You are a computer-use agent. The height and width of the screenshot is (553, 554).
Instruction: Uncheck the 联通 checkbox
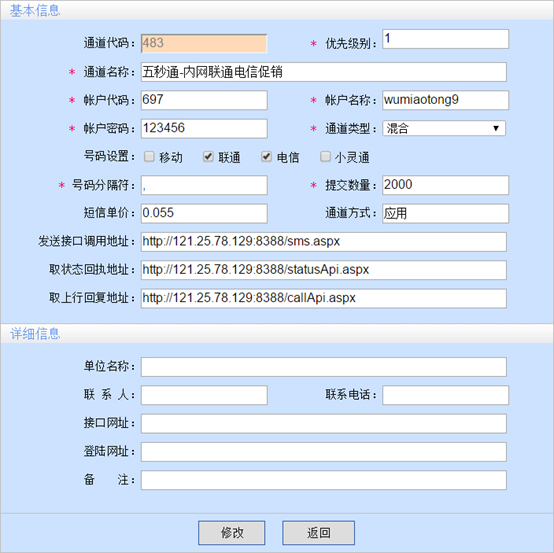pos(208,157)
